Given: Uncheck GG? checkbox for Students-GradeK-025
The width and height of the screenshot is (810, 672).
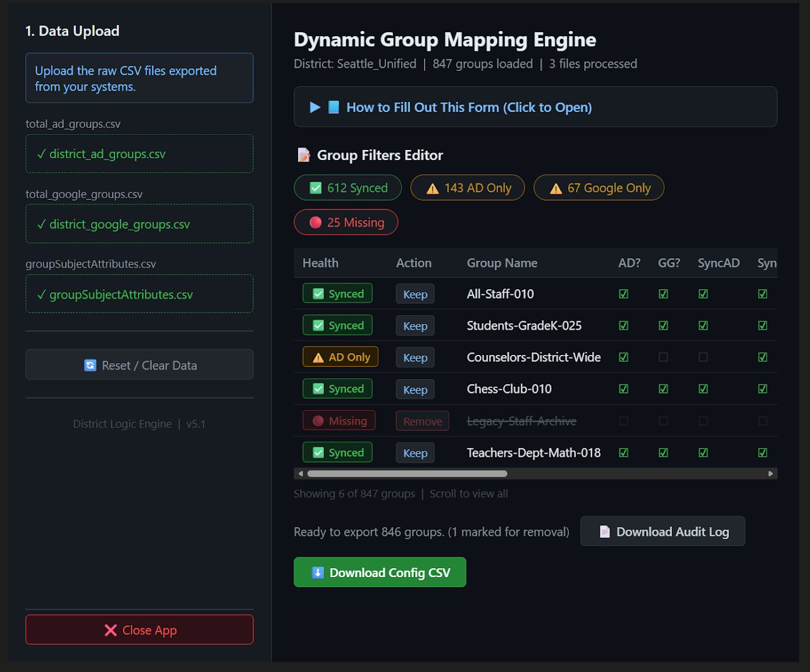Looking at the screenshot, I should pos(663,325).
